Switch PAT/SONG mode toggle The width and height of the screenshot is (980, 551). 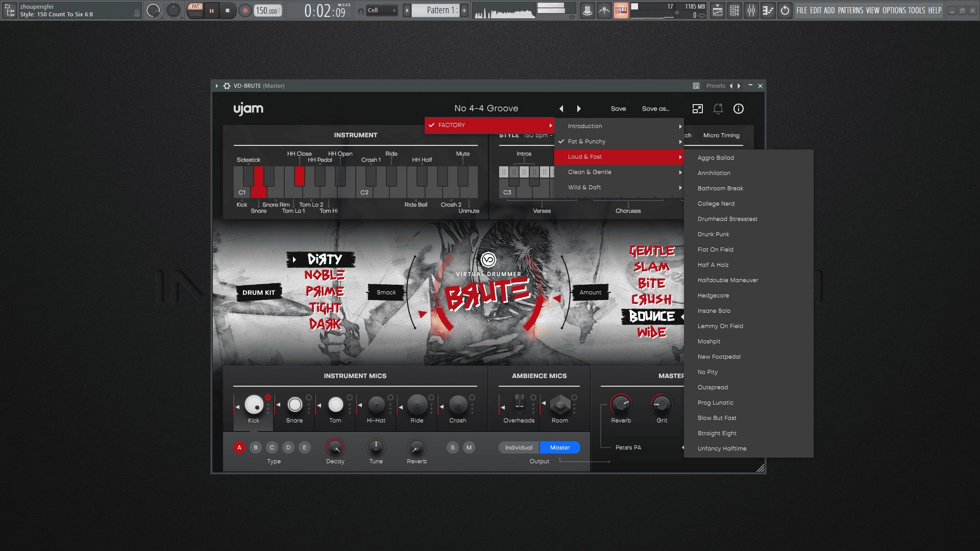pos(195,10)
